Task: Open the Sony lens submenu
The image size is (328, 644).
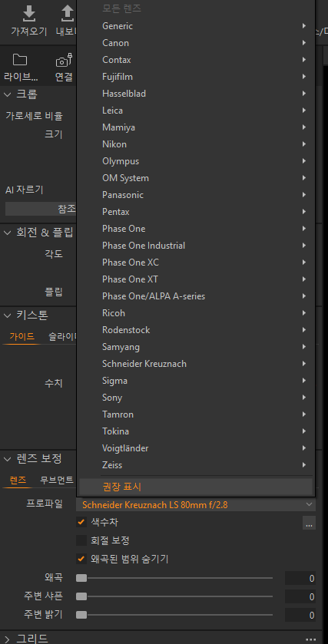Action: [x=196, y=397]
